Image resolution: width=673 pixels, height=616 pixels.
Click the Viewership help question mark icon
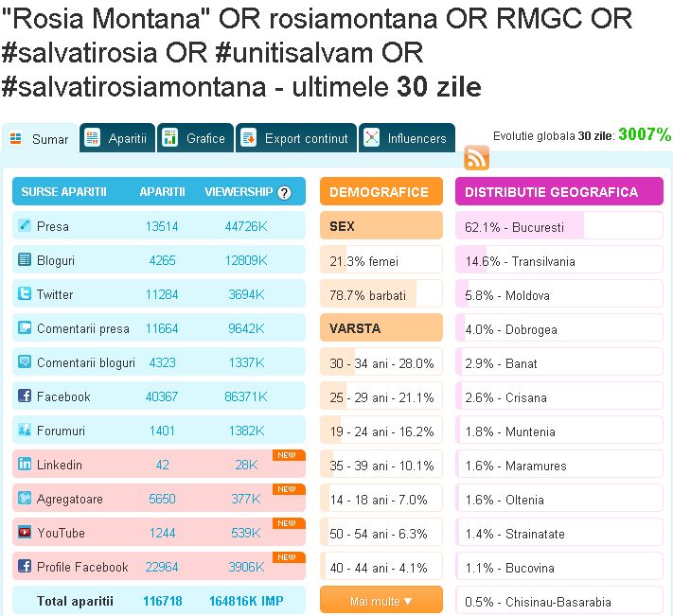284,193
